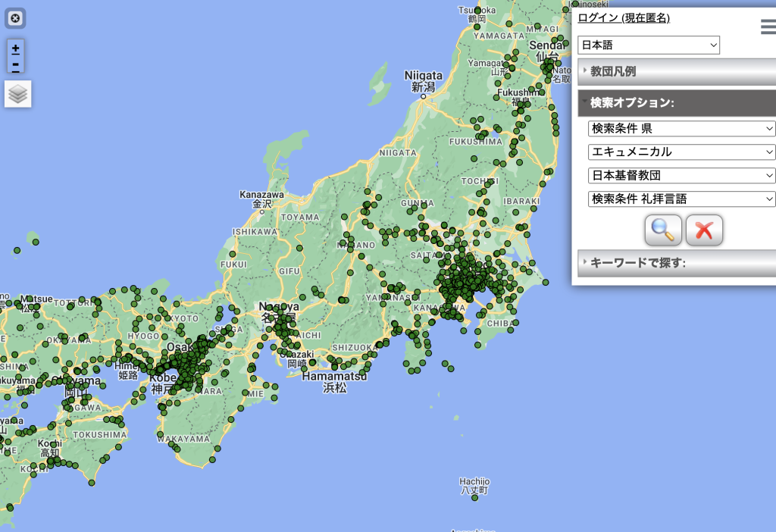Open the 検索条件 県 dropdown
The image size is (776, 532).
(x=681, y=128)
